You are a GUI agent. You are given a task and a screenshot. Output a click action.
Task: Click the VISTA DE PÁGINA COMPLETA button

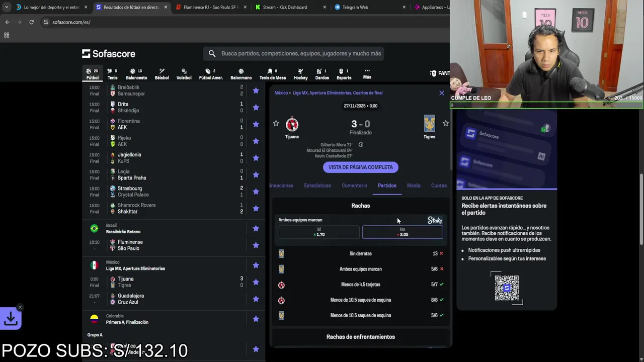click(x=361, y=167)
